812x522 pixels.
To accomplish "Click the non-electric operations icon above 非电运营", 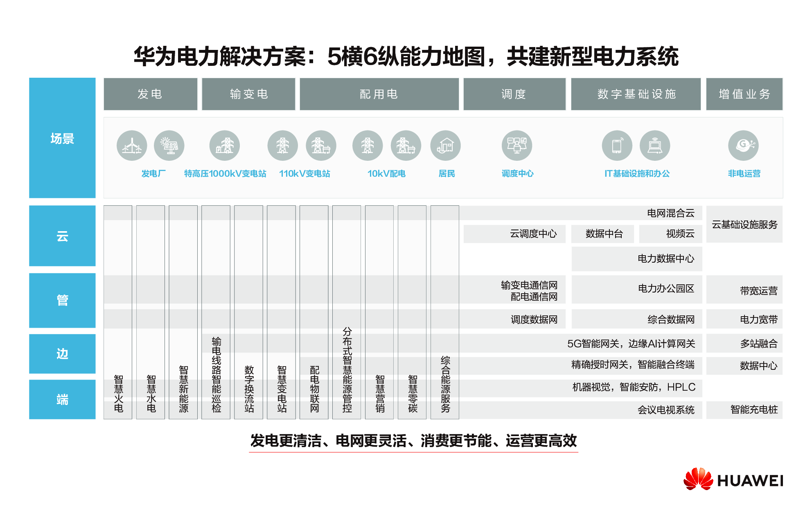I will (x=743, y=146).
